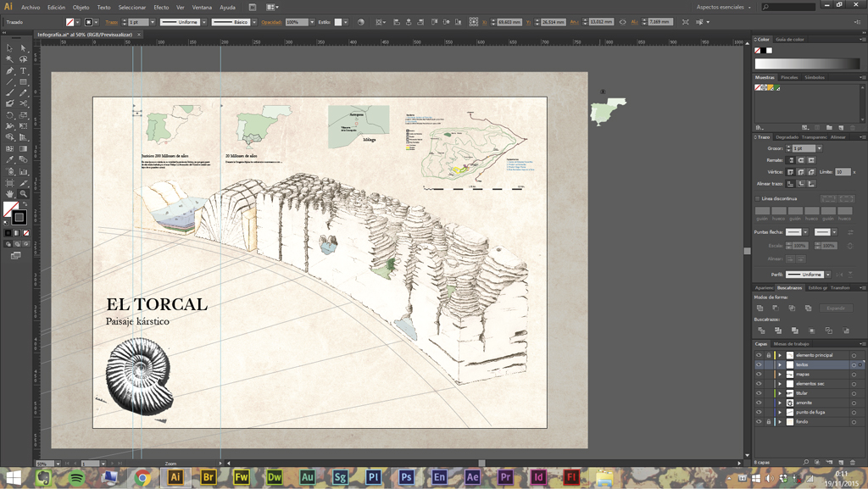Select the Scissors tool
Image resolution: width=868 pixels, height=489 pixels.
click(24, 104)
